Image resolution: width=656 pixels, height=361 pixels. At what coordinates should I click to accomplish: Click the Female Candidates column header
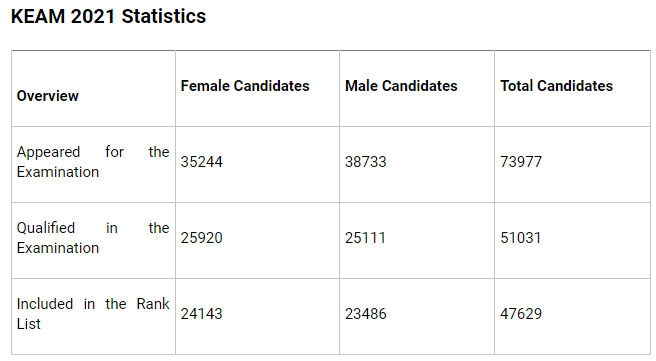pos(245,86)
